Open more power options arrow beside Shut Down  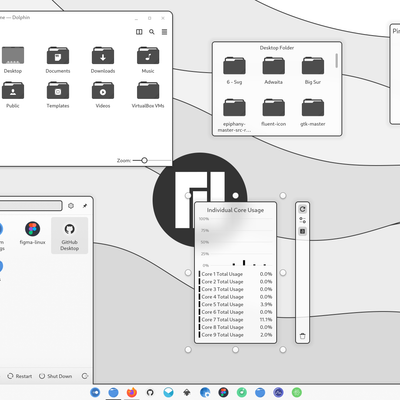[x=85, y=376]
